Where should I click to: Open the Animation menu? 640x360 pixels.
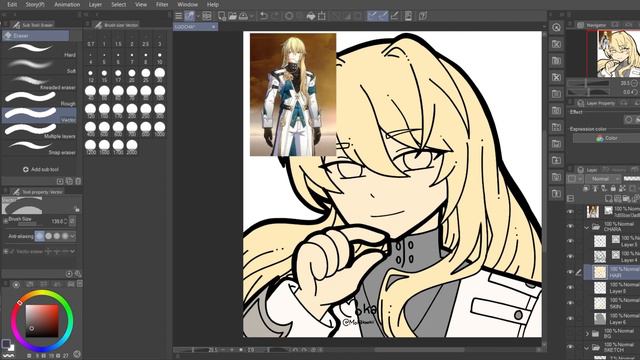coord(67,4)
